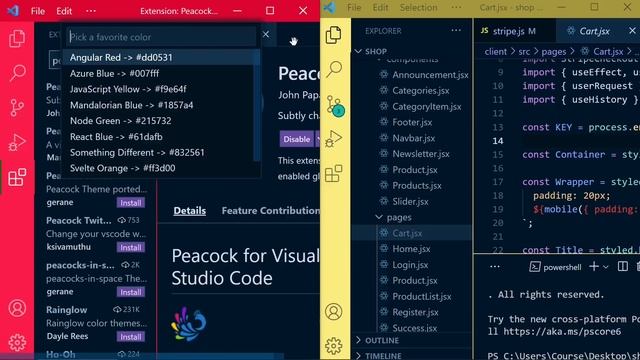
Task: Open Manage gear in red window
Action: (17, 343)
